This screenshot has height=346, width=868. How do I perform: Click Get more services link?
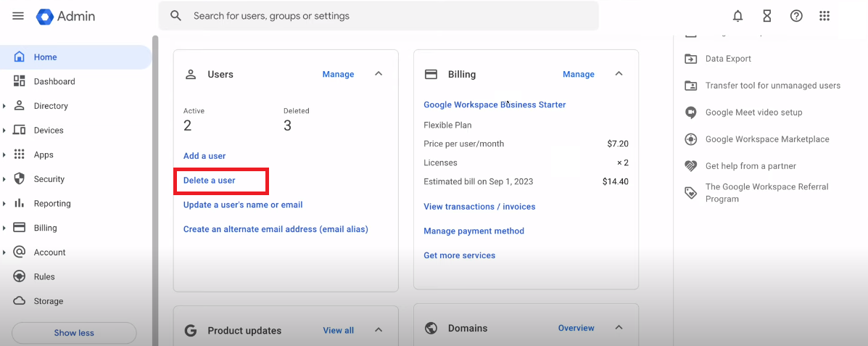click(x=460, y=255)
